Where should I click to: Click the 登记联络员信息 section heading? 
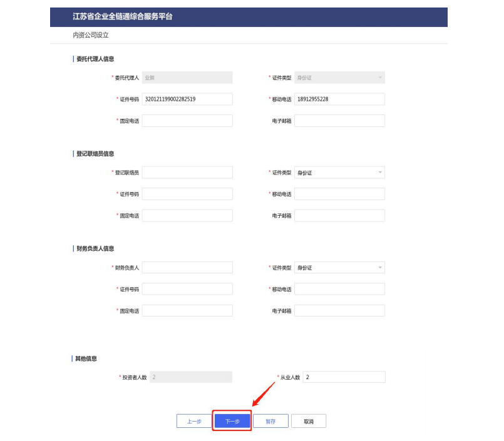[x=95, y=153]
